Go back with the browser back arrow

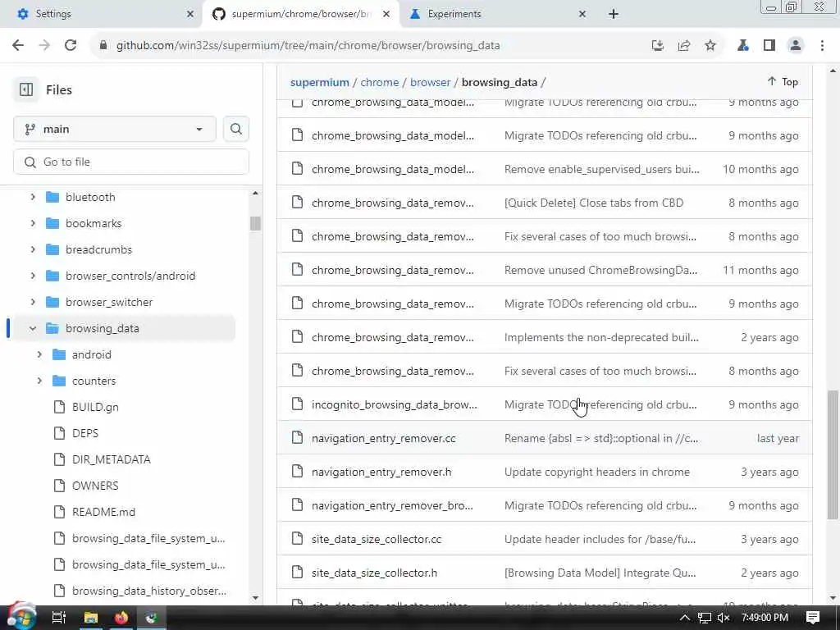18,46
